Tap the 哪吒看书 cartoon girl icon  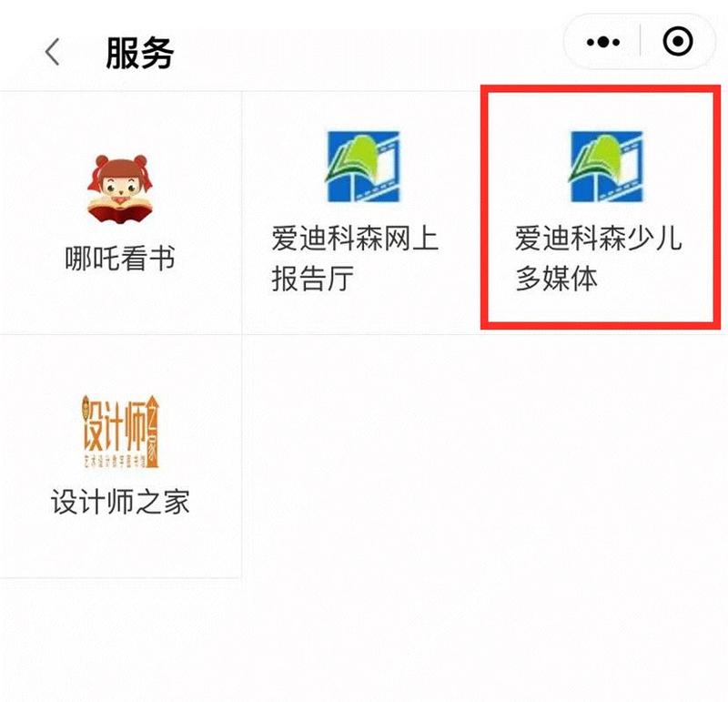(x=120, y=188)
